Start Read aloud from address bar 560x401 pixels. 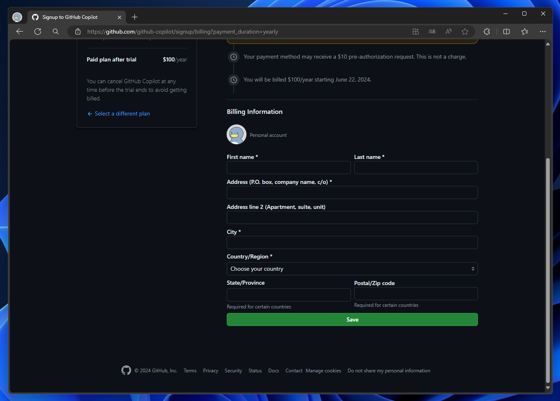(x=449, y=32)
